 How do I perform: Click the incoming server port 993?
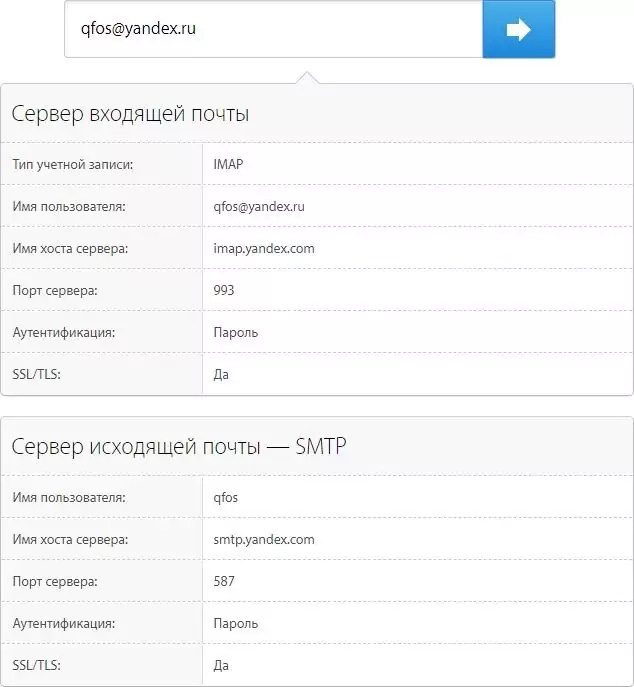point(224,290)
